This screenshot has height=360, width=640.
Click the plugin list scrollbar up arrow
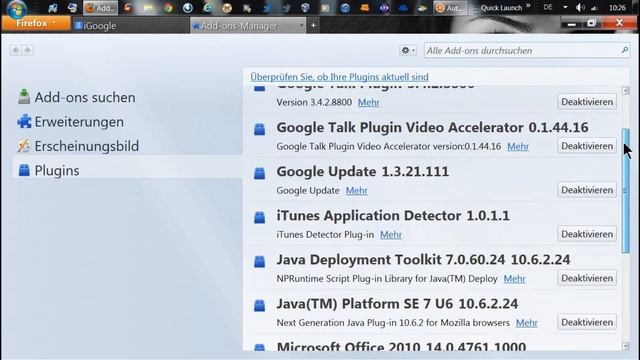(x=626, y=91)
